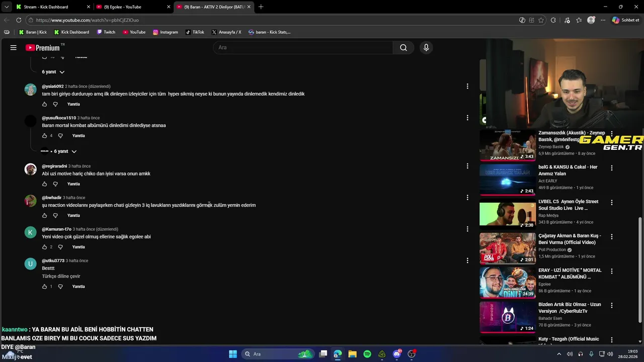The height and width of the screenshot is (362, 644).
Task: Show hidden system tray icons
Action: [559, 354]
